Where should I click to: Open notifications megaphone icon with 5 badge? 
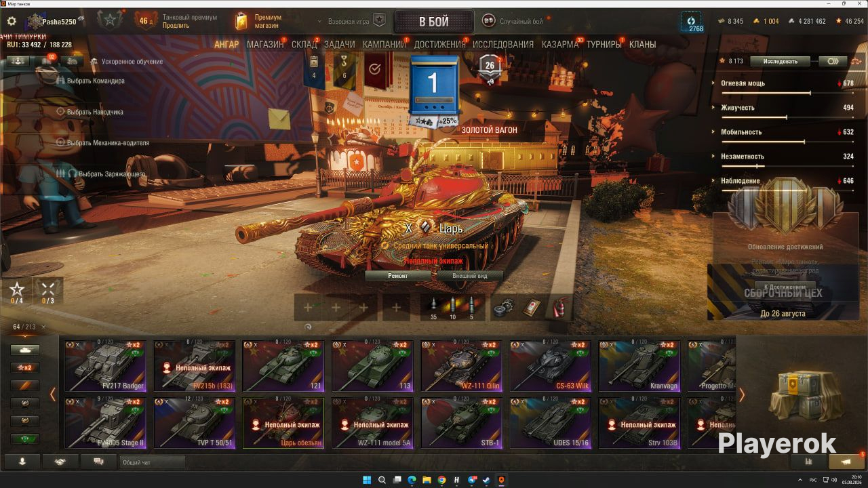pyautogui.click(x=846, y=462)
